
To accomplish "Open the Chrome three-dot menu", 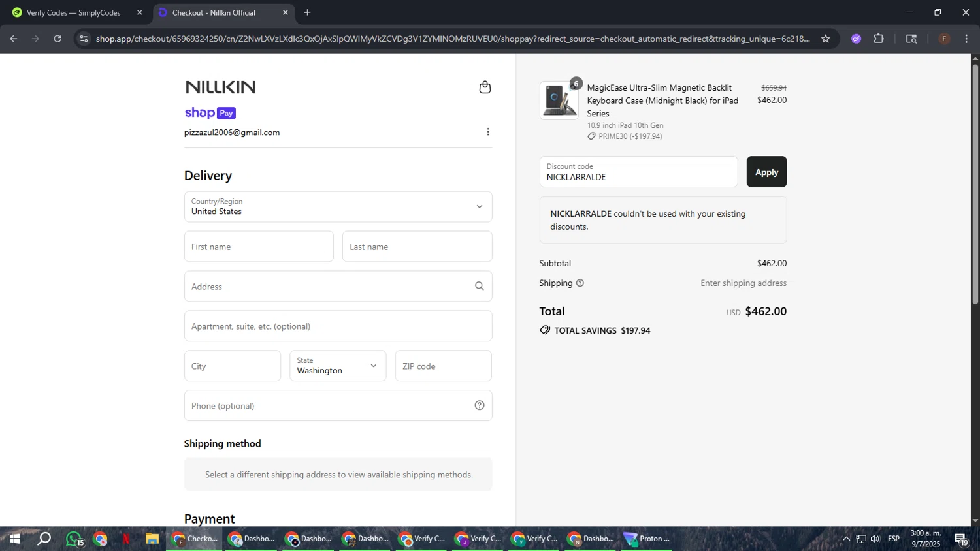I will click(x=966, y=39).
